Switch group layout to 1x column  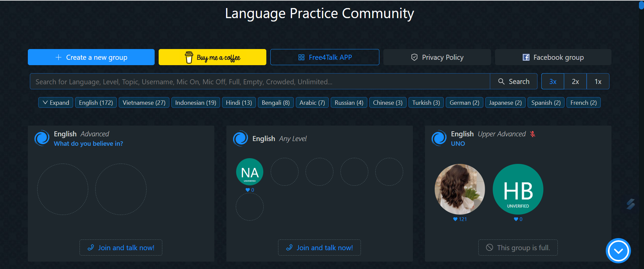click(598, 82)
